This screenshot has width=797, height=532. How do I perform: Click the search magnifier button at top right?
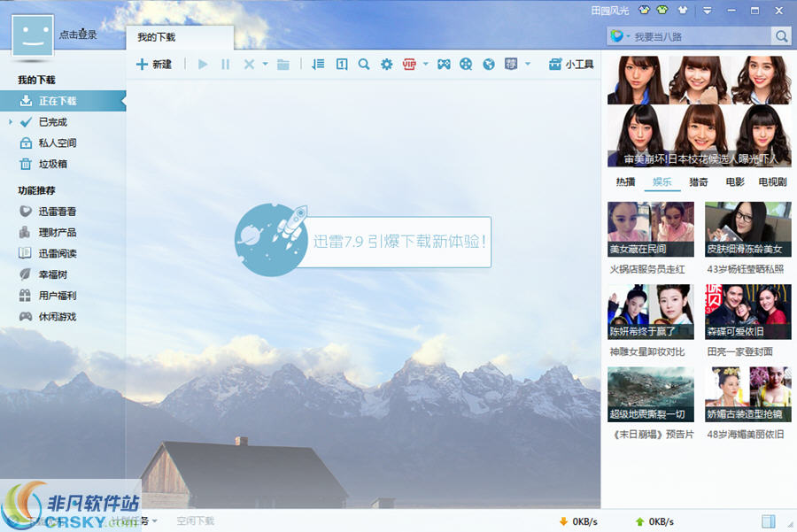781,36
